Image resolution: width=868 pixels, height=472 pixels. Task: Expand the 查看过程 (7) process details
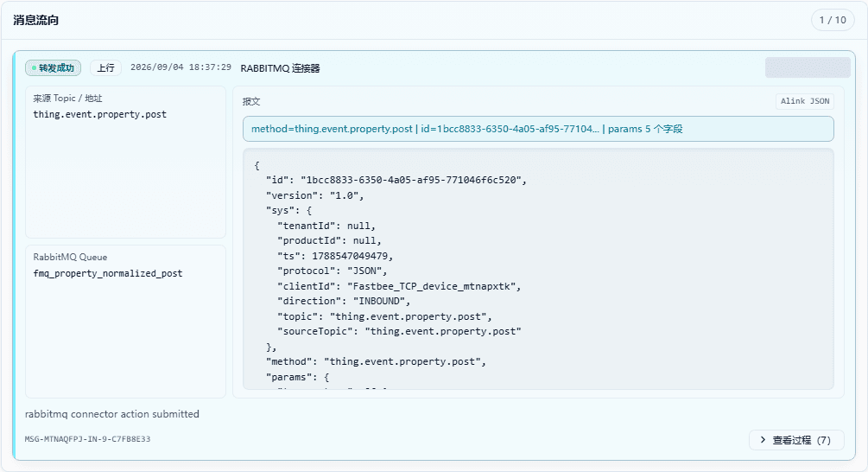tap(796, 440)
